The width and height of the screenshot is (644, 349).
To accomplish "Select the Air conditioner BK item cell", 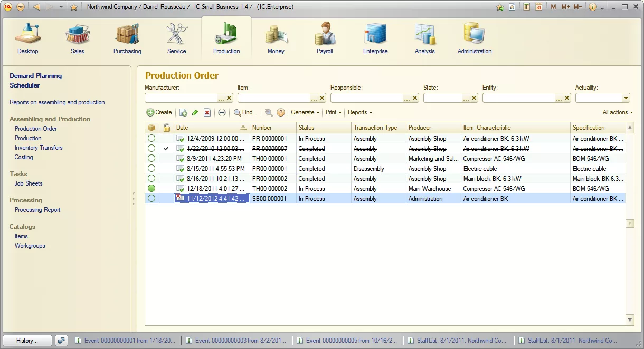I will (x=515, y=199).
